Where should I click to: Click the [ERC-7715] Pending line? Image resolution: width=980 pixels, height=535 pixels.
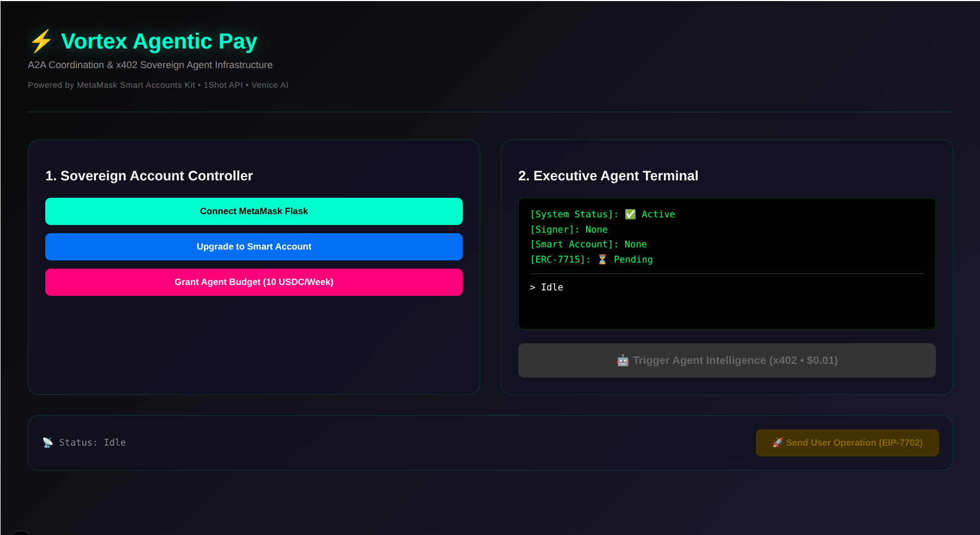[591, 259]
